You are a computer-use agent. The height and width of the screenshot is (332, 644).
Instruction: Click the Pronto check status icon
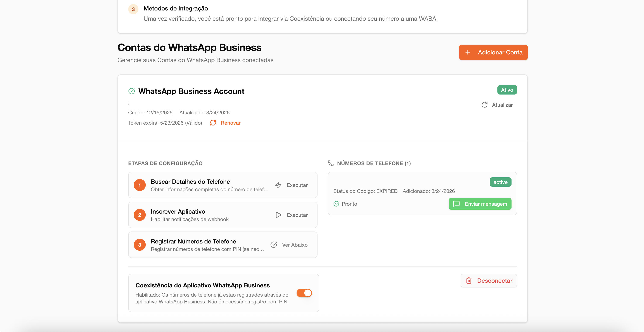tap(336, 204)
